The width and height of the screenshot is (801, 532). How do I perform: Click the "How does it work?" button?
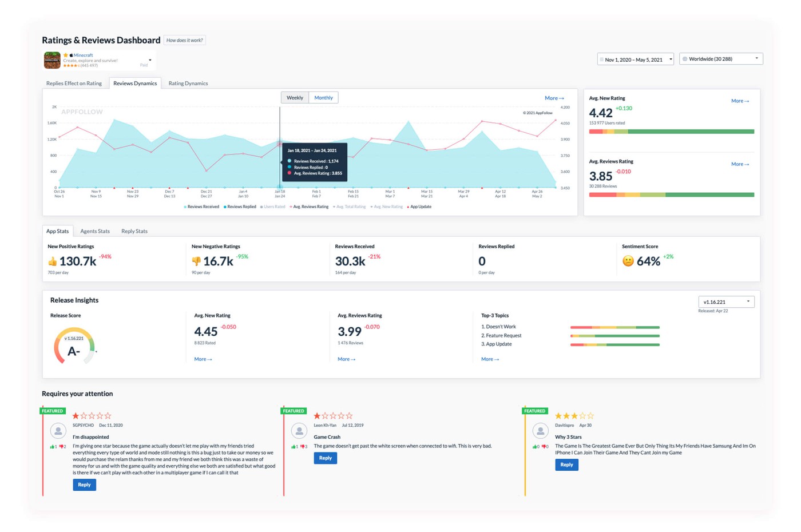pos(185,40)
